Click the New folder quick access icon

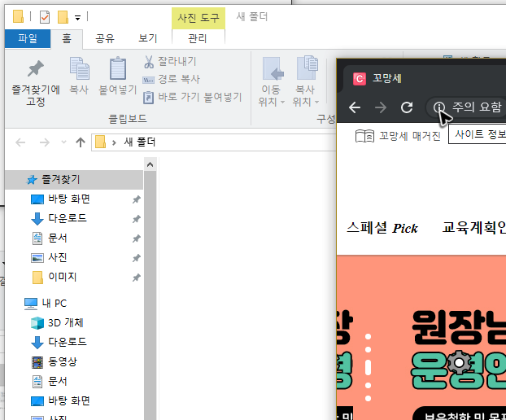[x=63, y=17]
